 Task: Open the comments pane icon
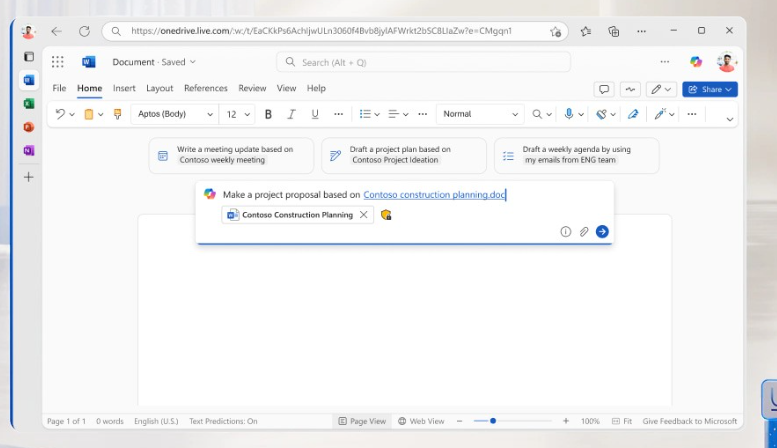click(604, 89)
